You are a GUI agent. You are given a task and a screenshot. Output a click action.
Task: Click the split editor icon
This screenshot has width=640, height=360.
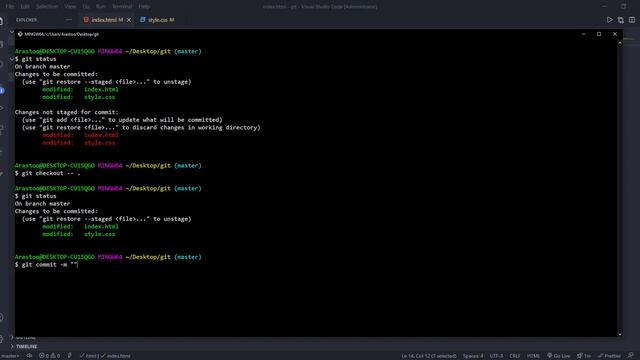pos(632,20)
